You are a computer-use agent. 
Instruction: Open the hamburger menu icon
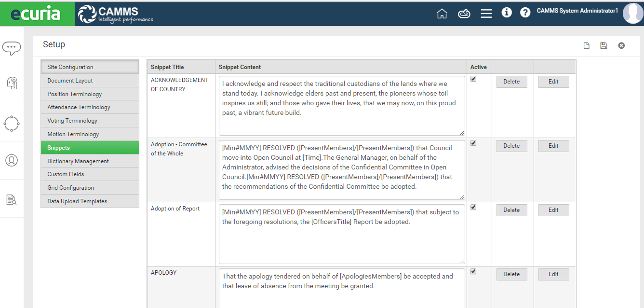[x=486, y=14]
